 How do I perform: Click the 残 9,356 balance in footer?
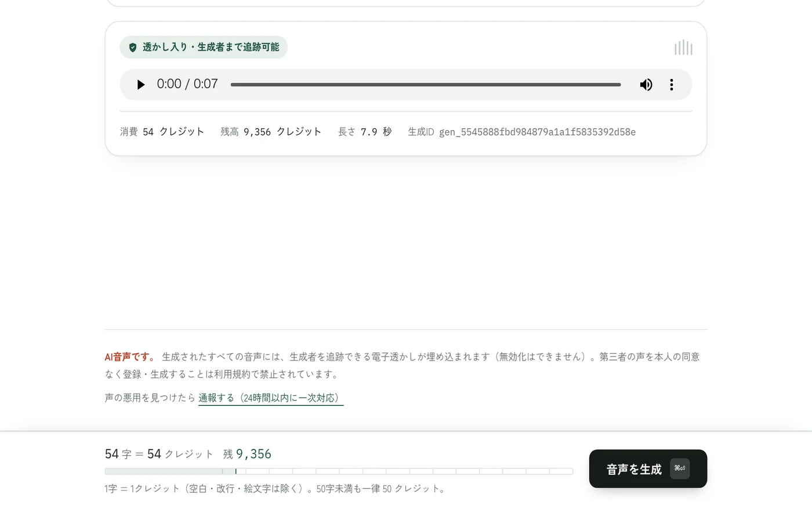click(247, 454)
